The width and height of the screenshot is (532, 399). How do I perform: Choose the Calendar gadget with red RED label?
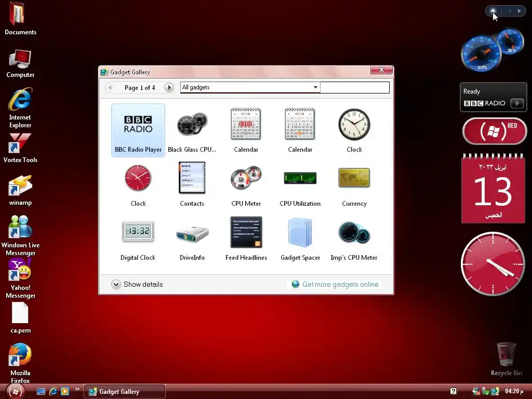pyautogui.click(x=246, y=130)
